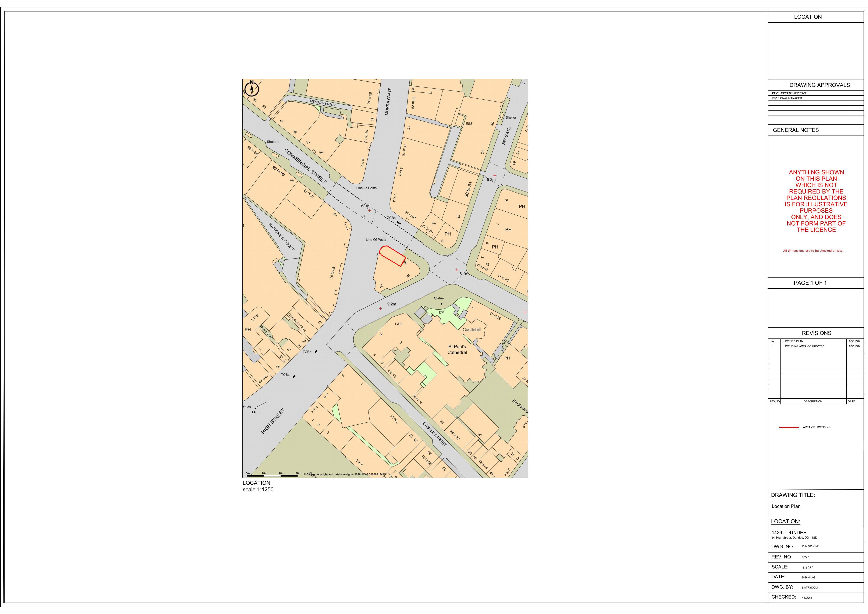Select 'St Paul's Cathedral' label

(x=457, y=349)
